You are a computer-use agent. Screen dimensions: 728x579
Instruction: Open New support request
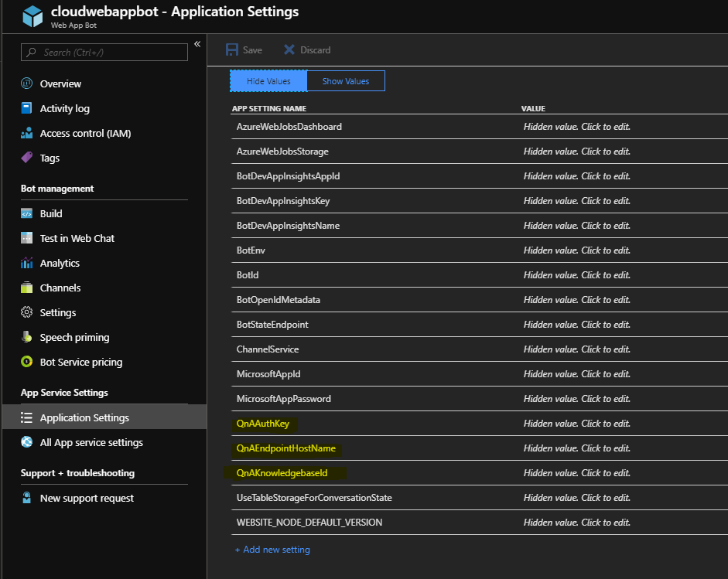point(87,498)
